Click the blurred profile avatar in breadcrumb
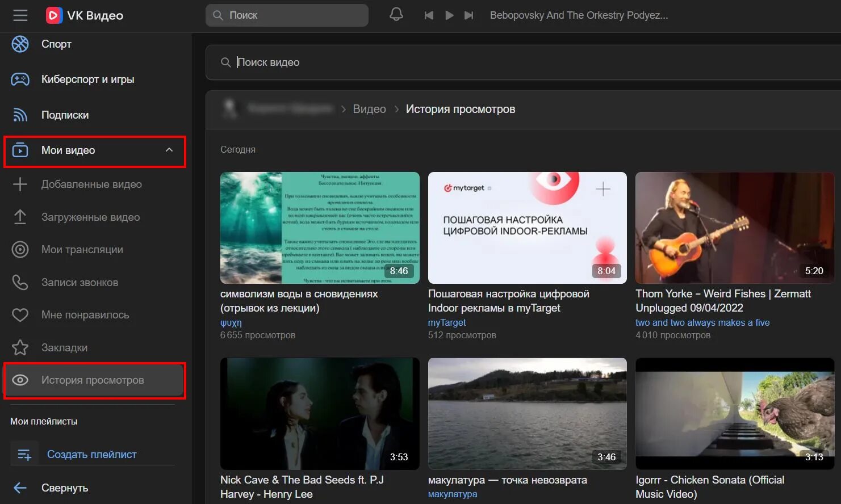Screen dimensions: 841x504 pyautogui.click(x=230, y=108)
